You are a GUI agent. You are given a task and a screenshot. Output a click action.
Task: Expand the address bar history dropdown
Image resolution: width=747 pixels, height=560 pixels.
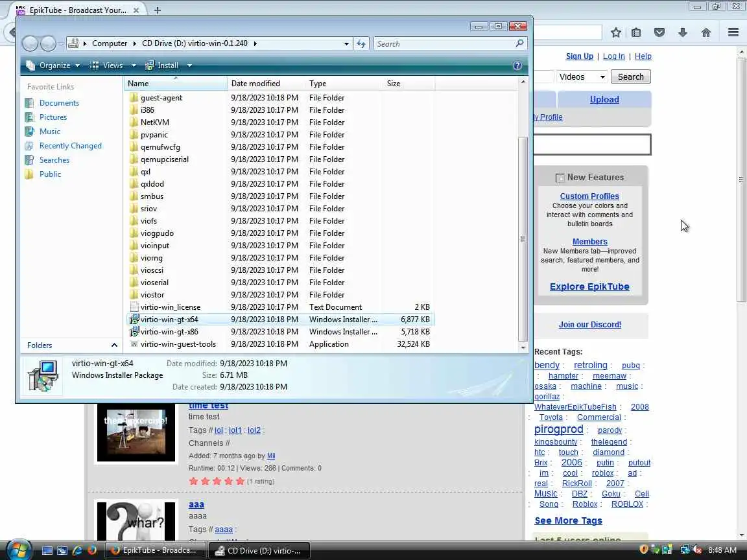coord(346,44)
